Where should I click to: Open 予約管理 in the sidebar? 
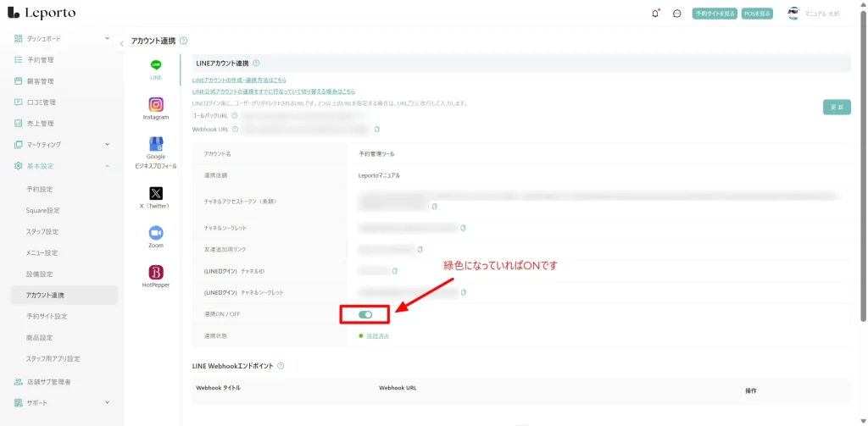pos(40,60)
